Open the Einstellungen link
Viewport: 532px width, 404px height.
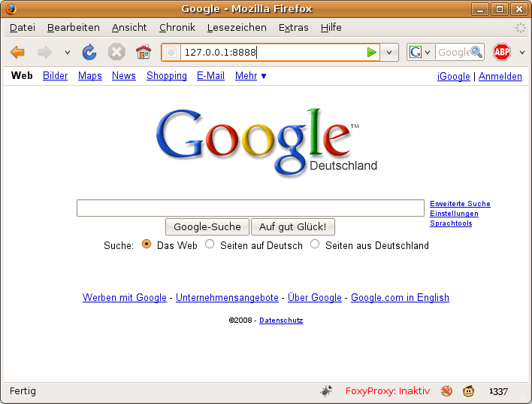click(x=454, y=214)
